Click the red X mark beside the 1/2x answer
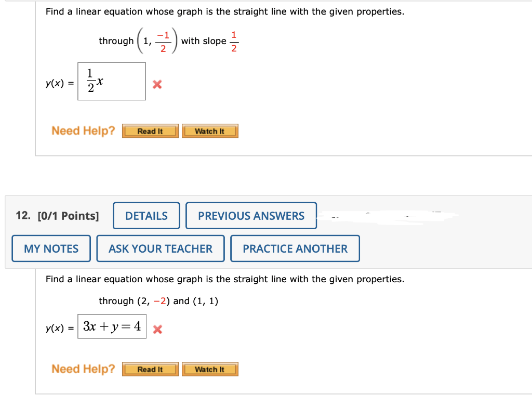 tap(157, 84)
